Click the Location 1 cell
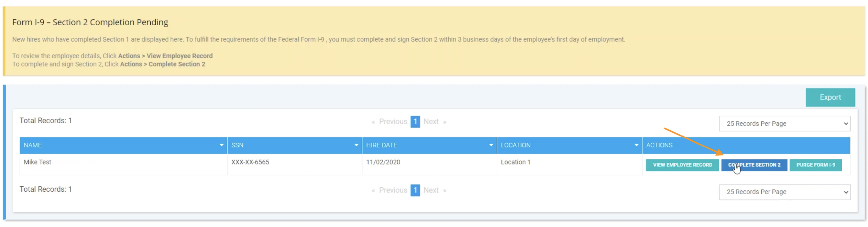 tap(515, 162)
